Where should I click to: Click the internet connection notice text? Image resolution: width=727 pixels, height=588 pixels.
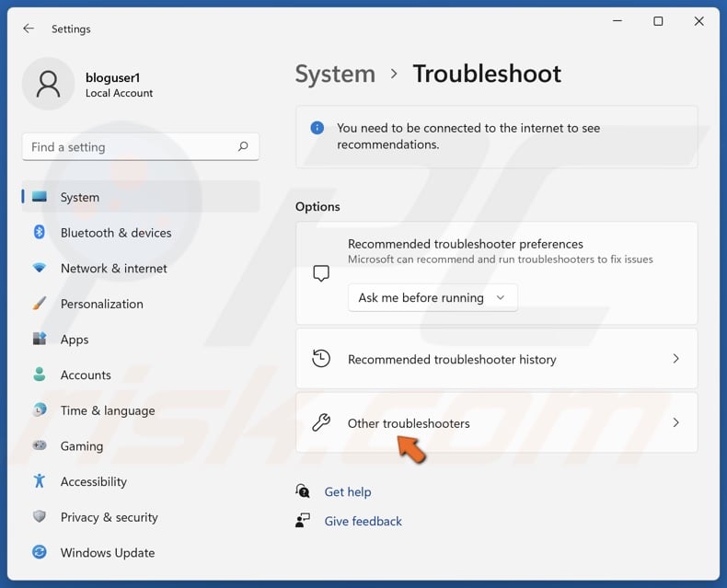[x=468, y=136]
